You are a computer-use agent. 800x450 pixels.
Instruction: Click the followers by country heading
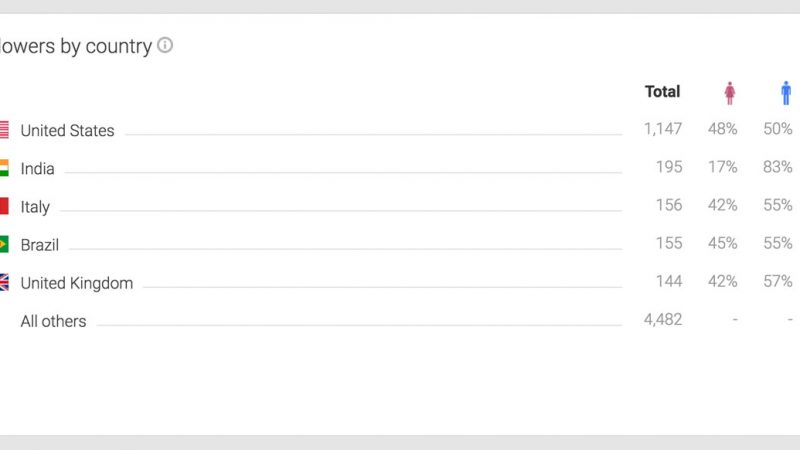point(75,46)
